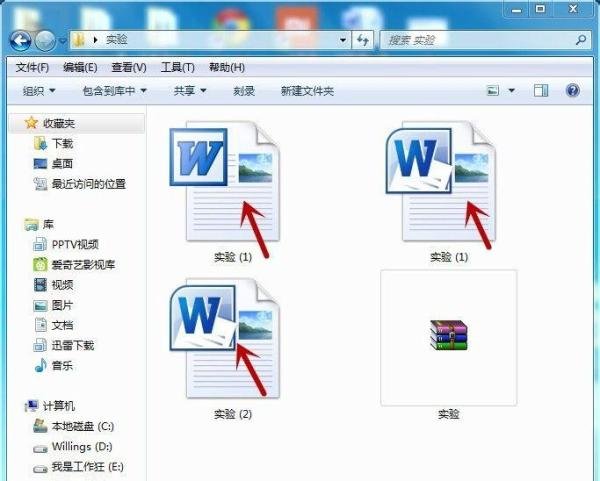Select the new-style Word file 实验 (1) at right
Viewport: 600px width, 481px height.
pyautogui.click(x=441, y=181)
